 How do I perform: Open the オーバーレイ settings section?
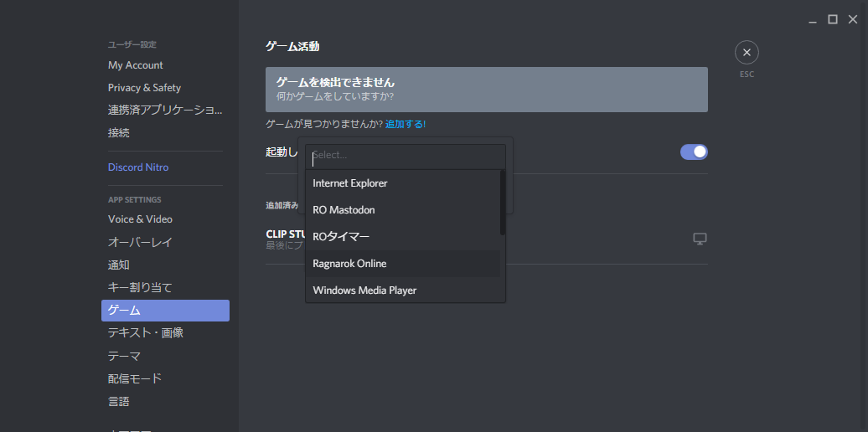click(x=140, y=242)
